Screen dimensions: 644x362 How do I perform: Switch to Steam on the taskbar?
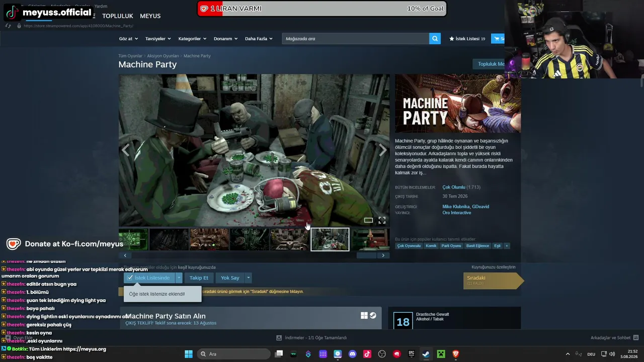point(426,354)
